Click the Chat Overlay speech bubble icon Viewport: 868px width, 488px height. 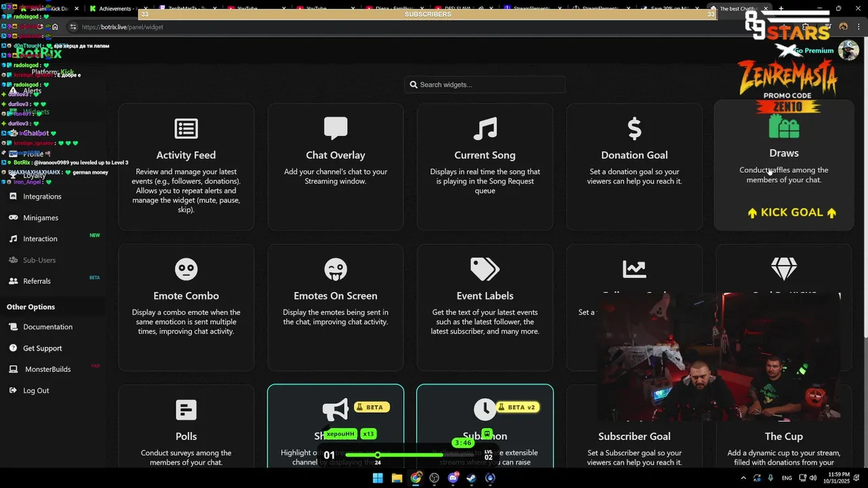(336, 128)
